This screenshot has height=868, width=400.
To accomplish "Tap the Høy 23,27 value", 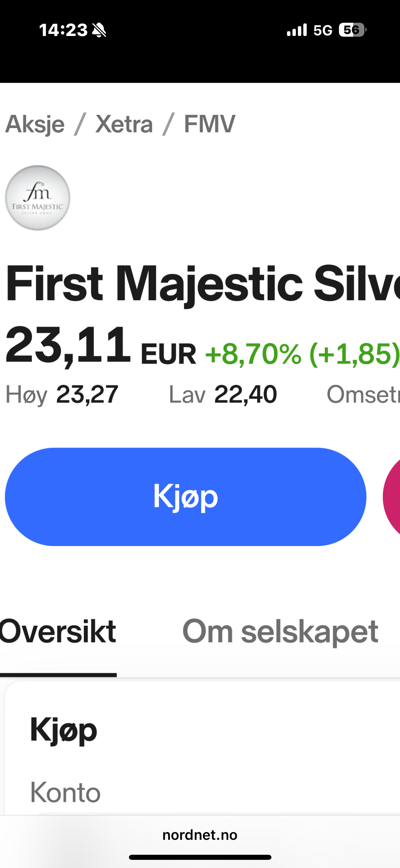I will pyautogui.click(x=87, y=394).
